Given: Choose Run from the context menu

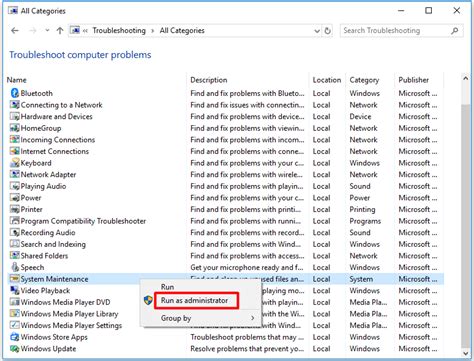Looking at the screenshot, I should coord(168,287).
